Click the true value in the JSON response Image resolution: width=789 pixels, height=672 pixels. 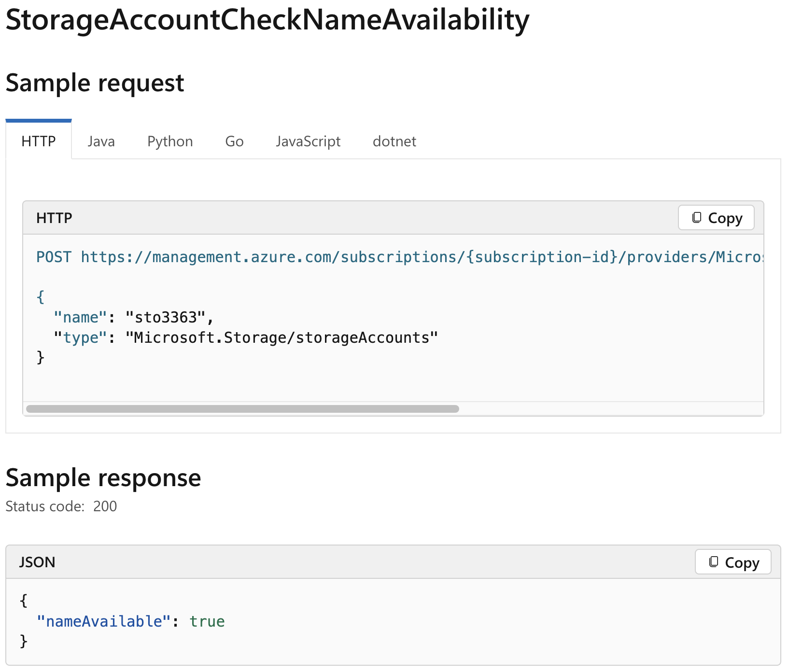click(207, 621)
